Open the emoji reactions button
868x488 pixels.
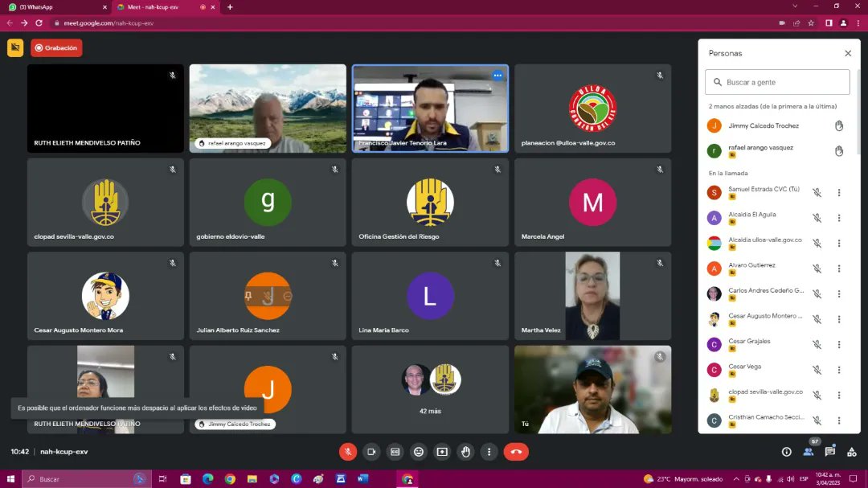pyautogui.click(x=419, y=452)
